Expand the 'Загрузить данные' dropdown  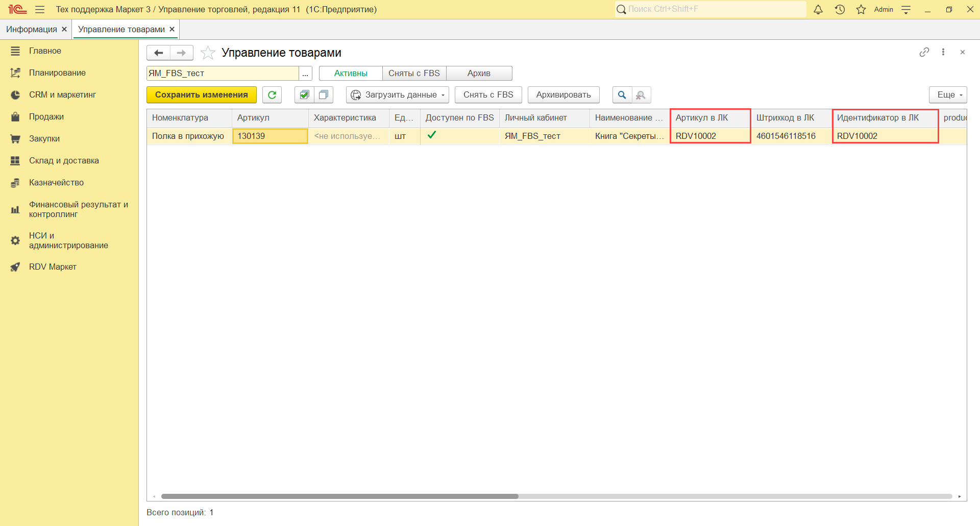[x=398, y=95]
